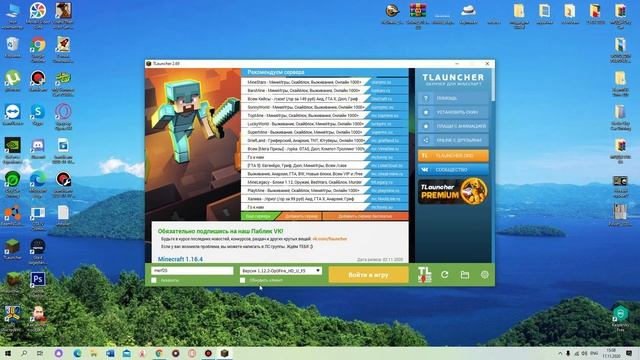Screen dimensions: 640x360
Task: Open the game folder icon in TLauncher
Action: 464,275
